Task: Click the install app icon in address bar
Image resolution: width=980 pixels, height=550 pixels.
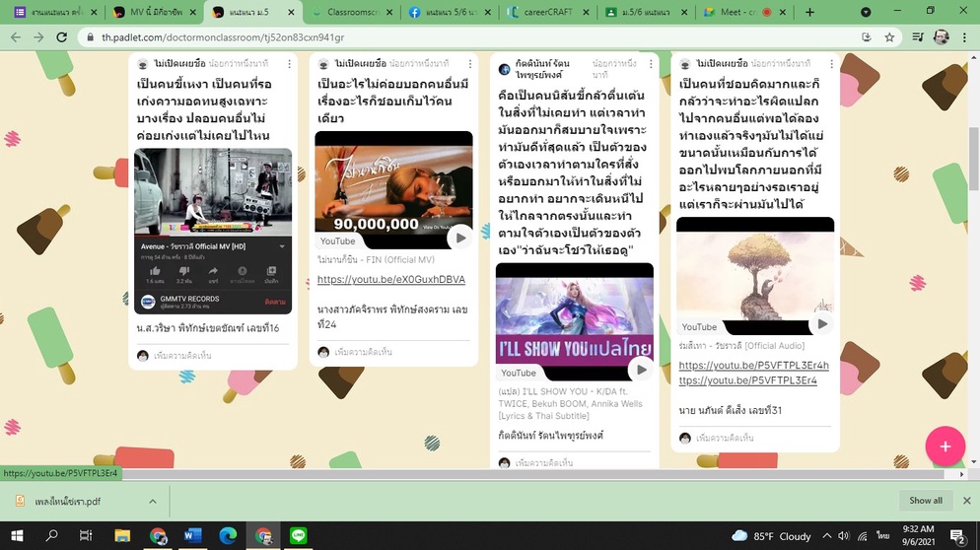Action: point(867,37)
